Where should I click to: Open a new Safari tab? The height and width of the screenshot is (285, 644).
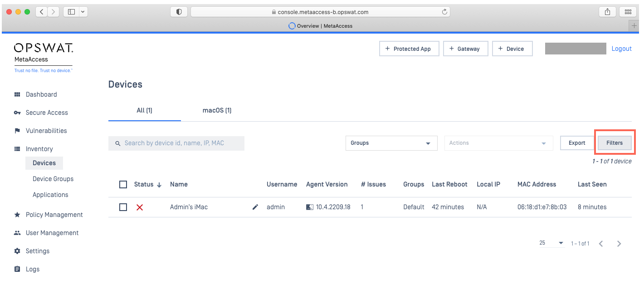(634, 26)
